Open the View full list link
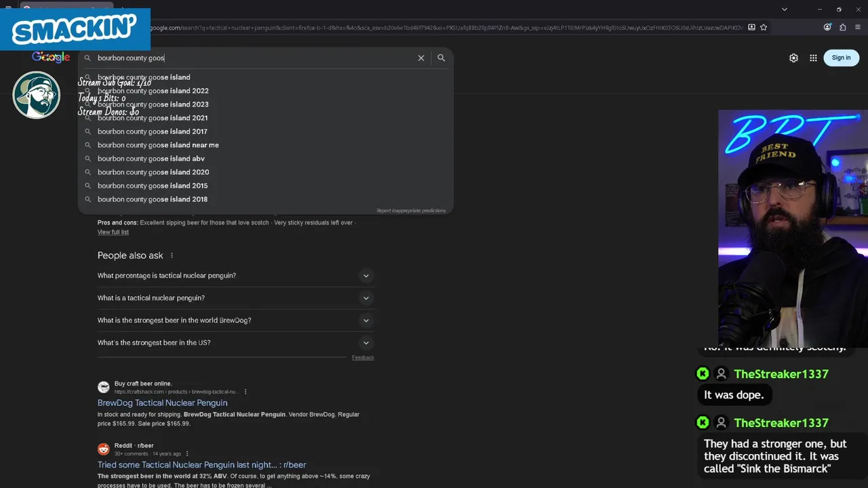 click(x=113, y=232)
